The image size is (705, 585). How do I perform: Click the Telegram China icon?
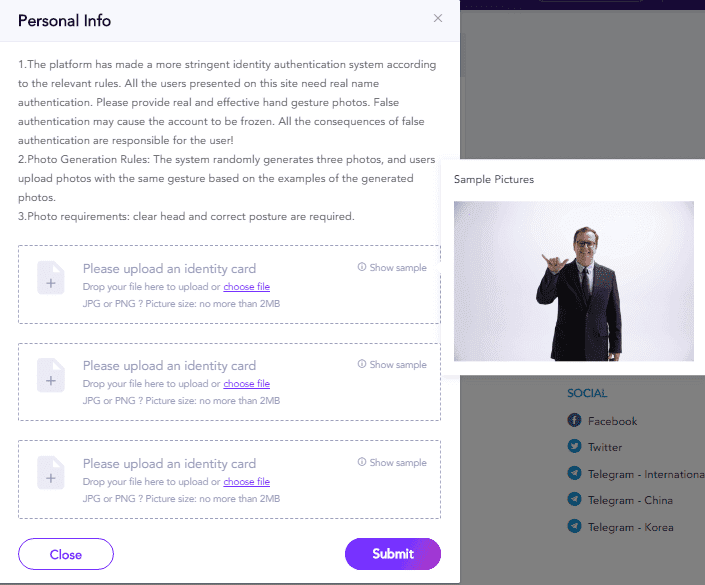click(x=574, y=500)
